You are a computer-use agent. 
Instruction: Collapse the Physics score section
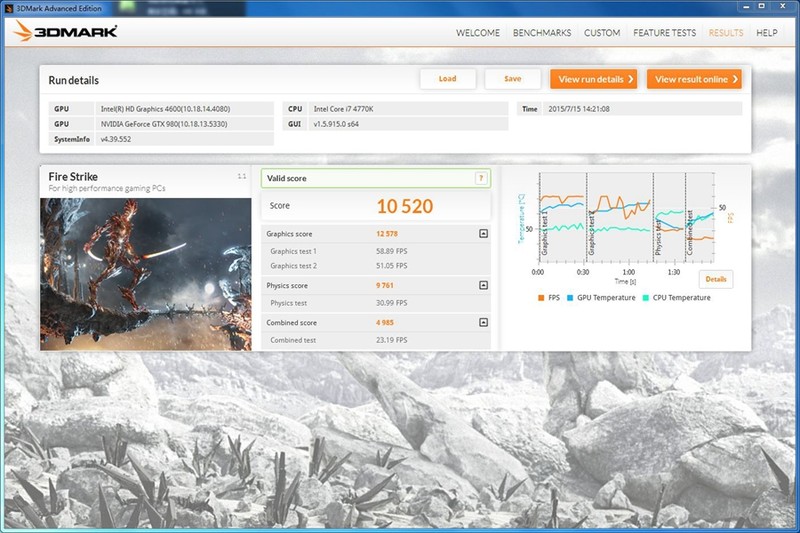pyautogui.click(x=483, y=285)
